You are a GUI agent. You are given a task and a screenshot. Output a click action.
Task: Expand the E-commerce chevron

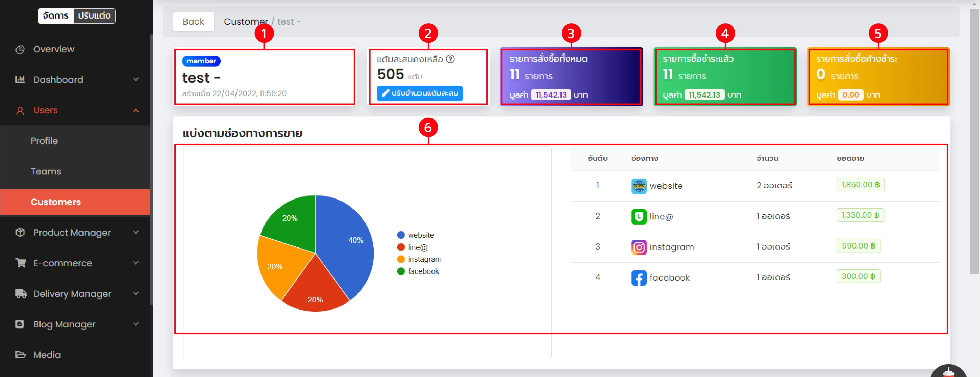click(136, 263)
